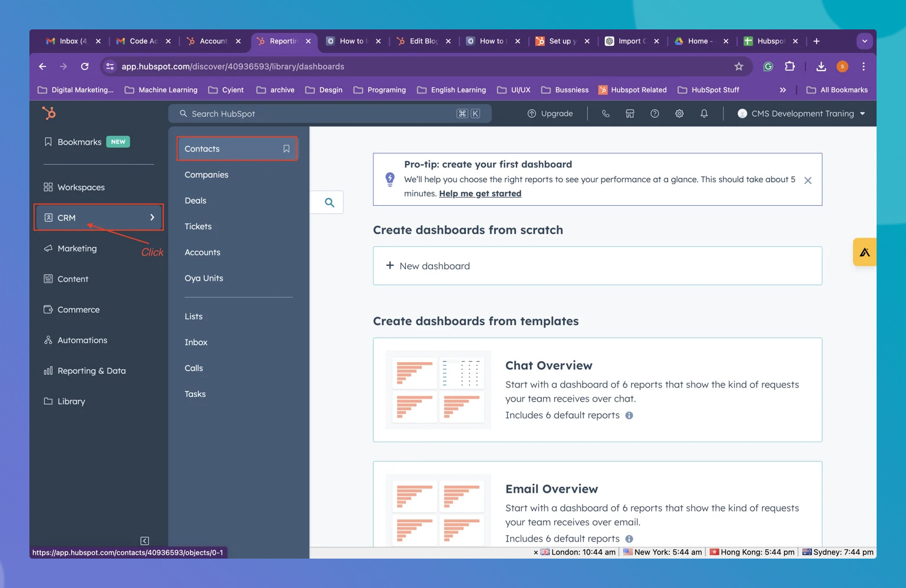Open the Marketplace storefront icon

[x=630, y=113]
